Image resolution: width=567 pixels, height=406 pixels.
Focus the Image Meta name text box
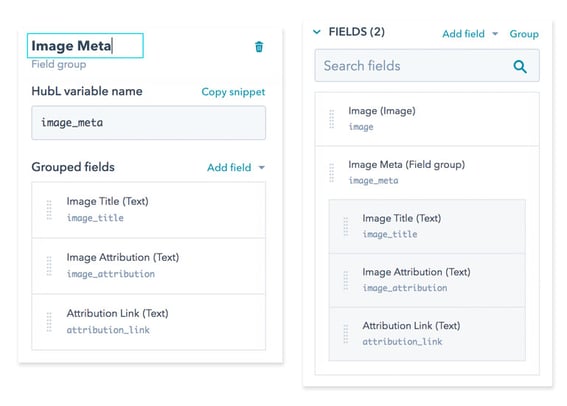[85, 46]
